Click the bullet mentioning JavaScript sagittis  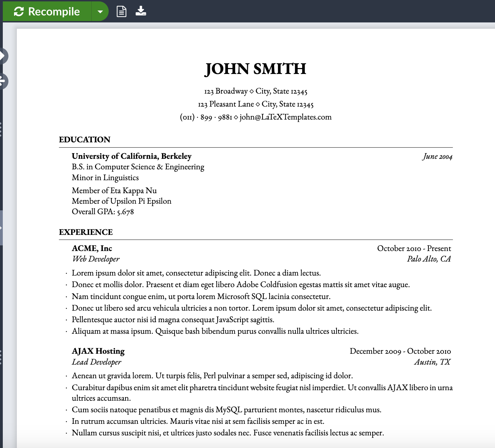tap(173, 320)
